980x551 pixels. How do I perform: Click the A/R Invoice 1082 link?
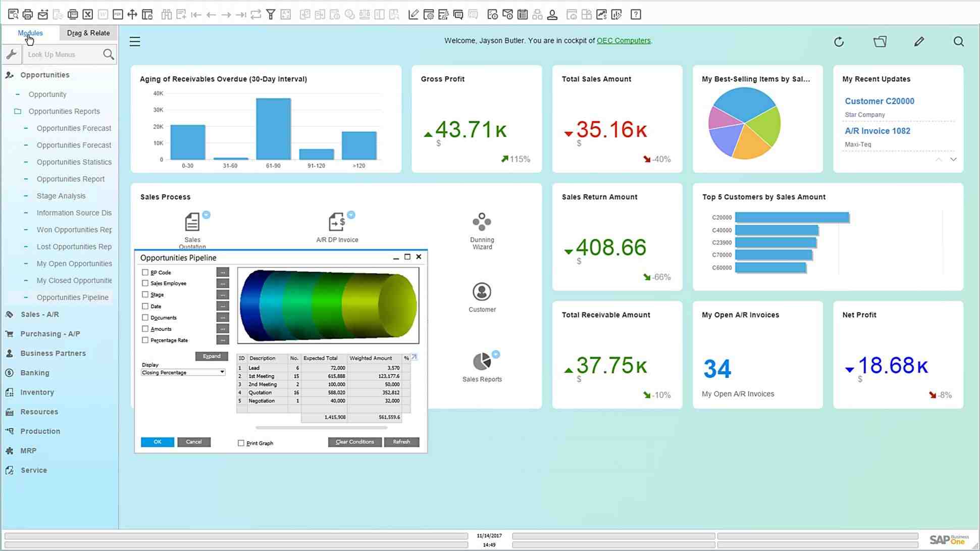pyautogui.click(x=878, y=131)
